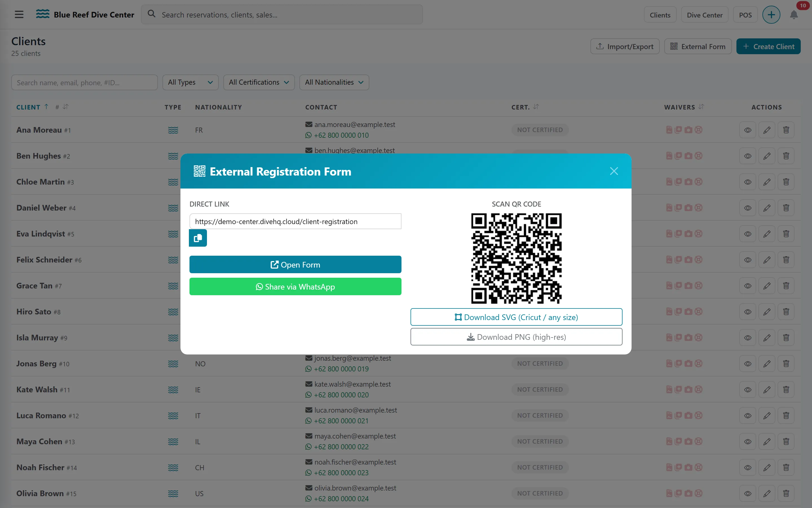This screenshot has width=812, height=508.
Task: Edit Daniel Weber's client record
Action: 767,208
